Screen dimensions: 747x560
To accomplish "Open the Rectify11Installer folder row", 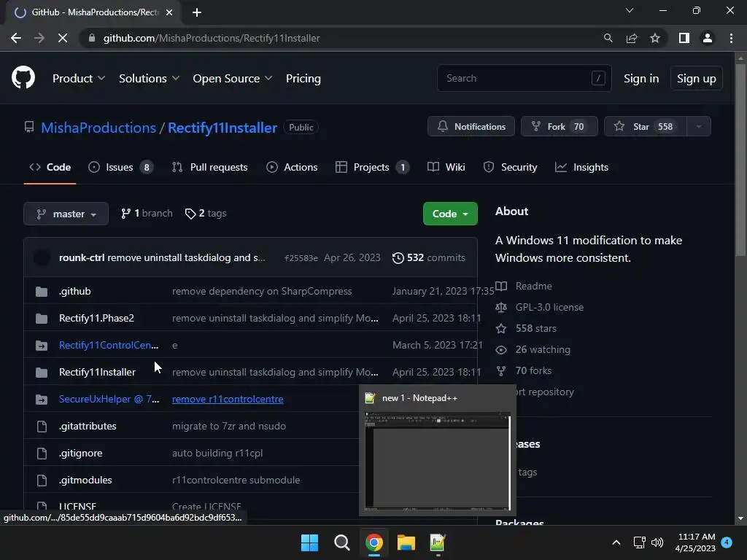I will coord(251,372).
